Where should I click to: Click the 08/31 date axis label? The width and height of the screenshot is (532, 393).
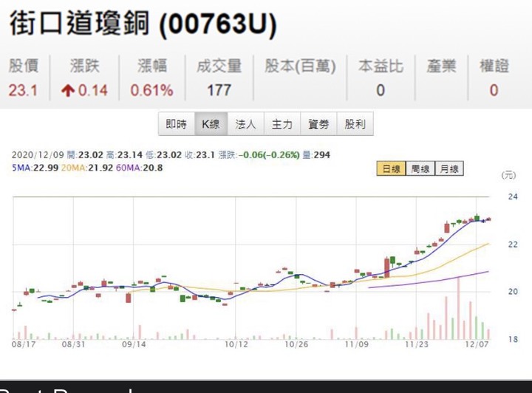coord(73,345)
